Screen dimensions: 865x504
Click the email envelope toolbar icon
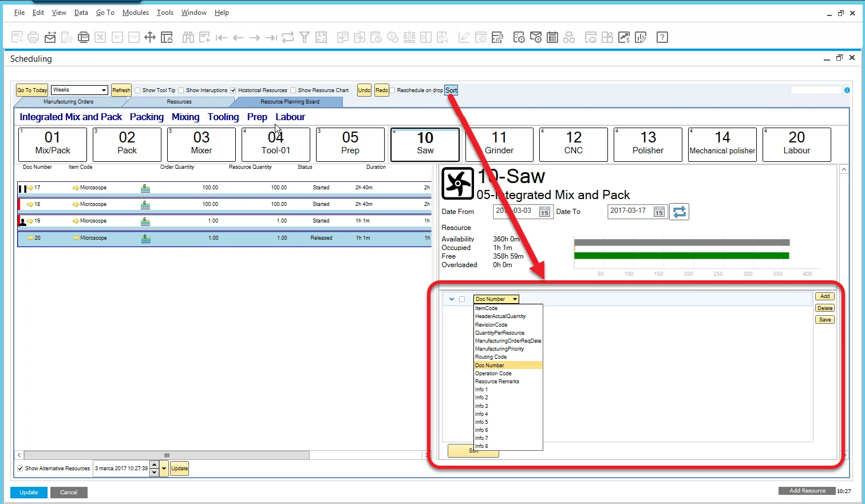[50, 38]
